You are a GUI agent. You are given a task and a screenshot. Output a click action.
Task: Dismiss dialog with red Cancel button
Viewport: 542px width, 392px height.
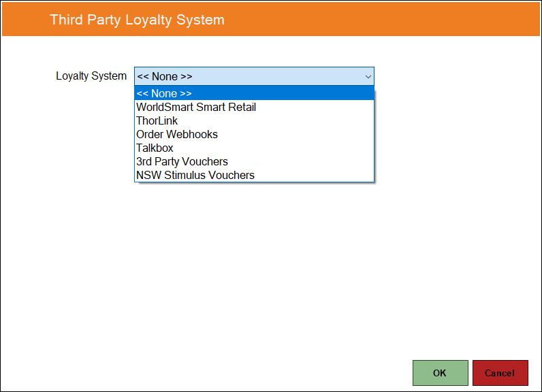click(500, 373)
